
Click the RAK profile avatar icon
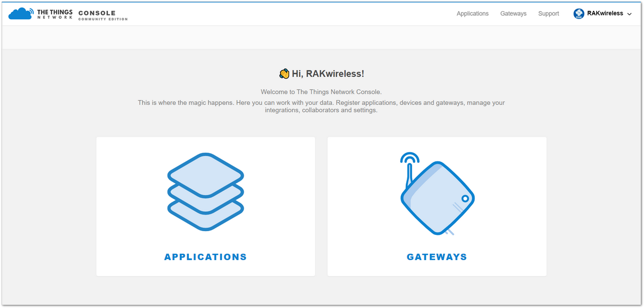(579, 14)
